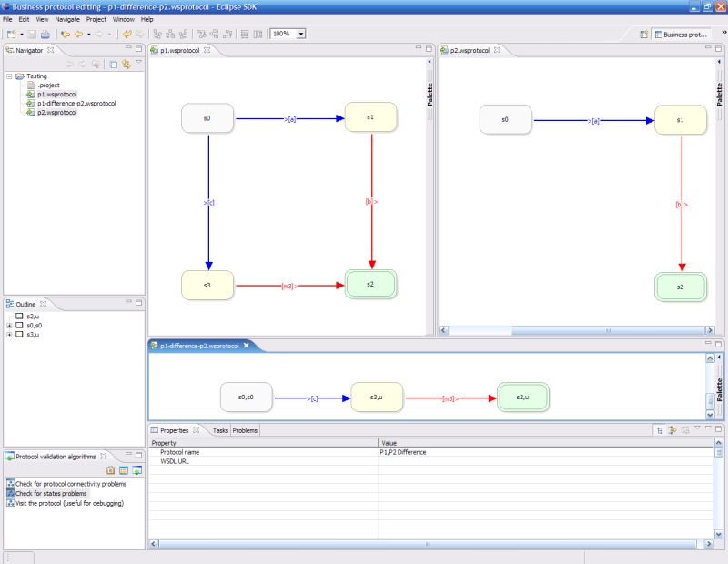This screenshot has height=564, width=728.
Task: Click the Properties tab
Action: click(175, 430)
